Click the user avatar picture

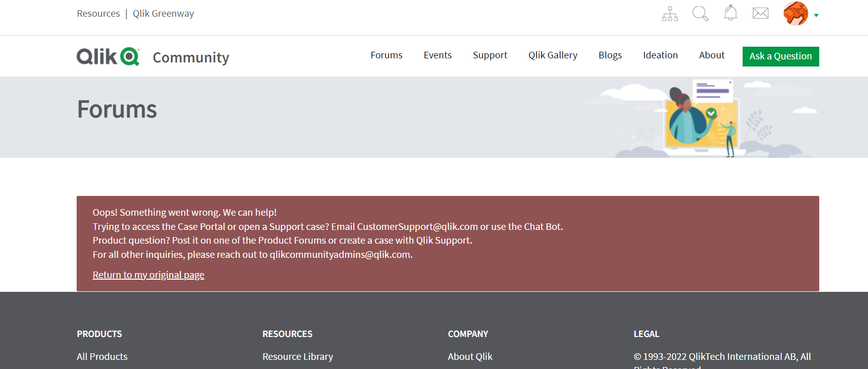[x=795, y=13]
